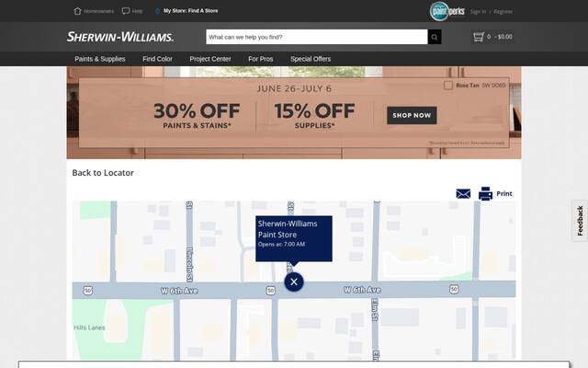588x368 pixels.
Task: Click the Print link text
Action: pos(504,194)
